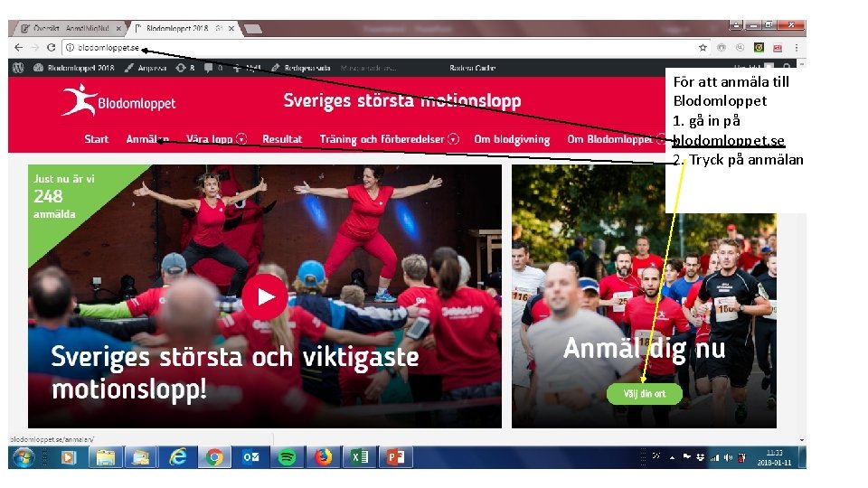Image resolution: width=868 pixels, height=488 pixels.
Task: Open a new tab with the new-tab button
Action: [x=253, y=29]
